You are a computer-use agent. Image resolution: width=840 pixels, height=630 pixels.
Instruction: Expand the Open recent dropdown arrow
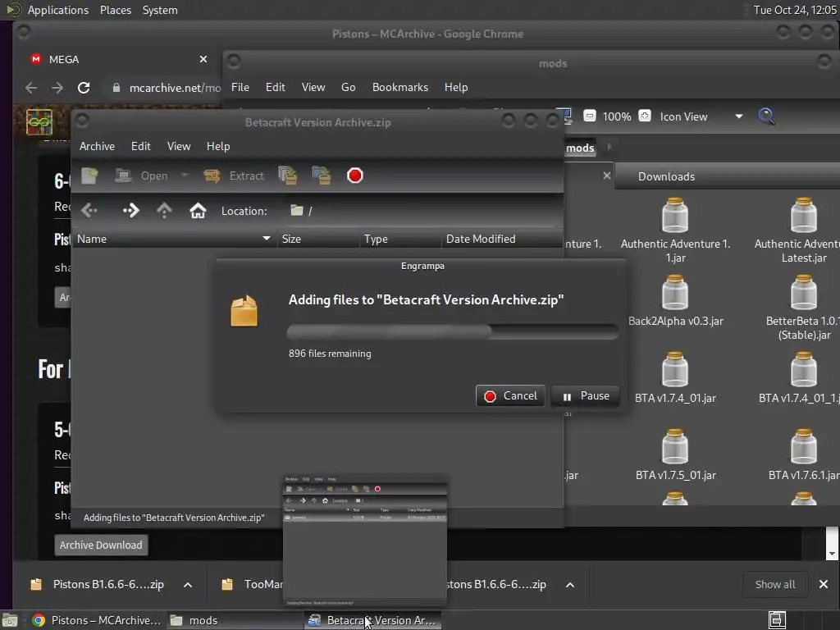click(x=185, y=176)
